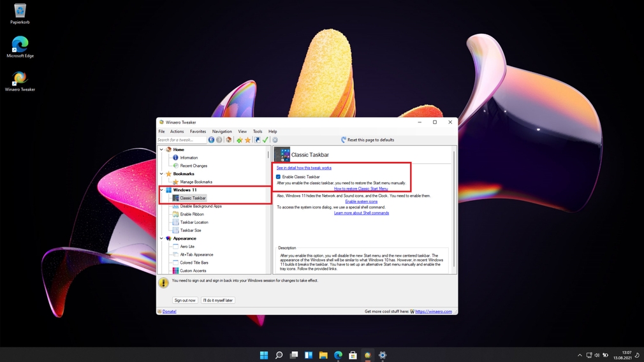The image size is (644, 362).
Task: Click the green checkmark apply icon
Action: pos(265,140)
